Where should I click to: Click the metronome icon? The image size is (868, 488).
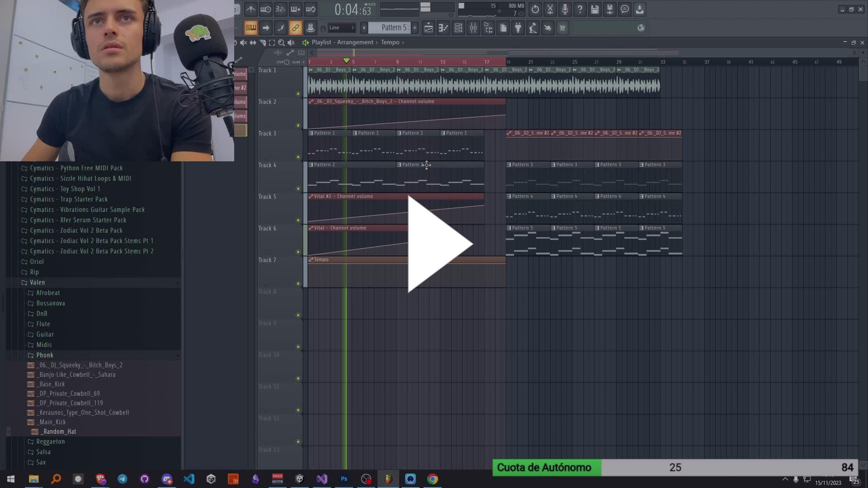coord(251,9)
